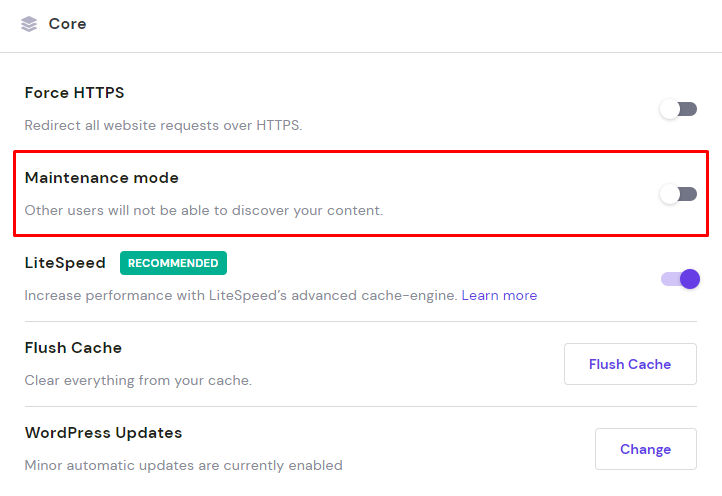The height and width of the screenshot is (496, 722).
Task: Click 'Increase performance with LiteSpeed's' description
Action: [x=241, y=295]
